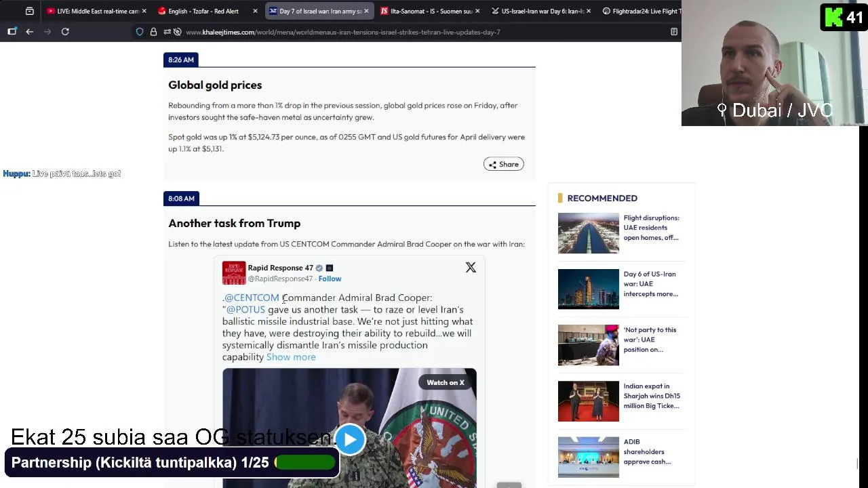
Task: Open the @RapidResponse47 handle
Action: pyautogui.click(x=280, y=279)
